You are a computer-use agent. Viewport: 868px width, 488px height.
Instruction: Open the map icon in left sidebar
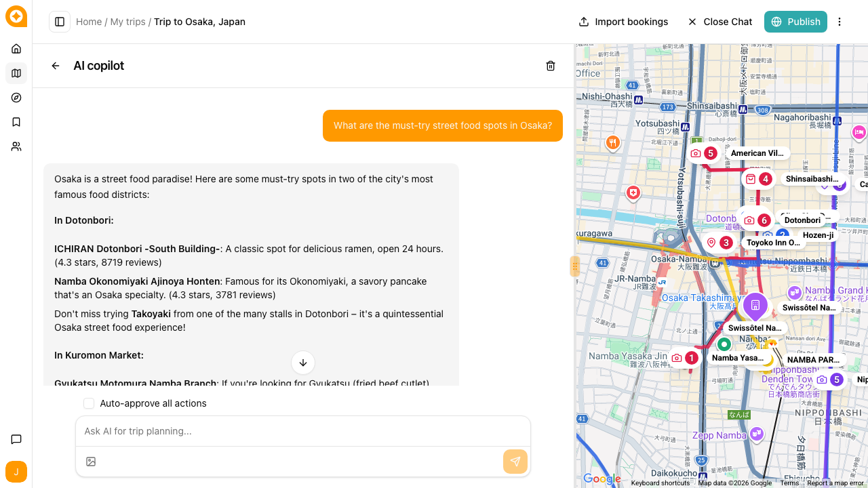(16, 73)
